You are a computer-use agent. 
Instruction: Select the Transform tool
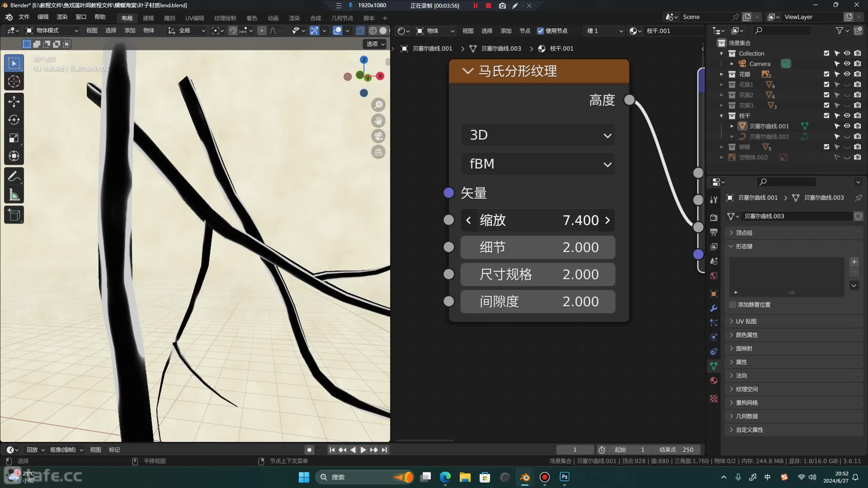pos(14,156)
